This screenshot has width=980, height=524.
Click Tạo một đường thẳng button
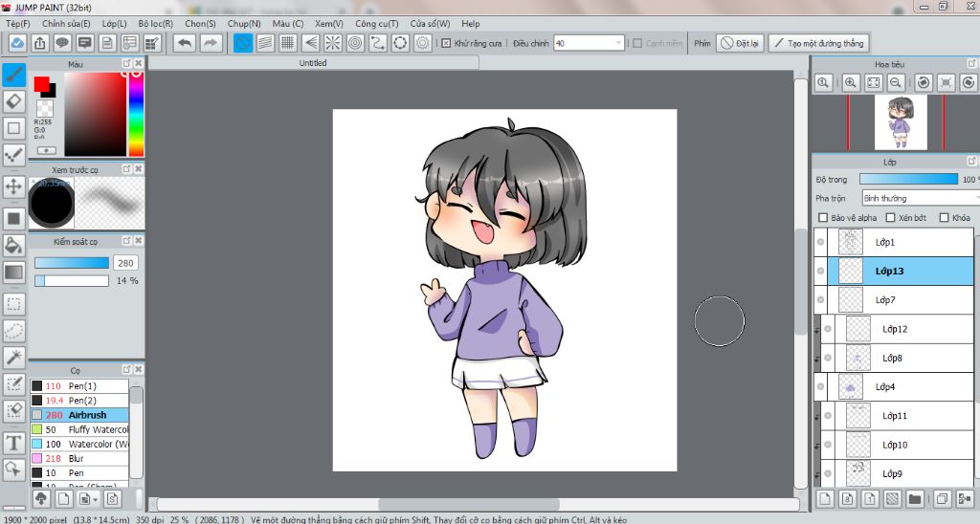point(819,43)
